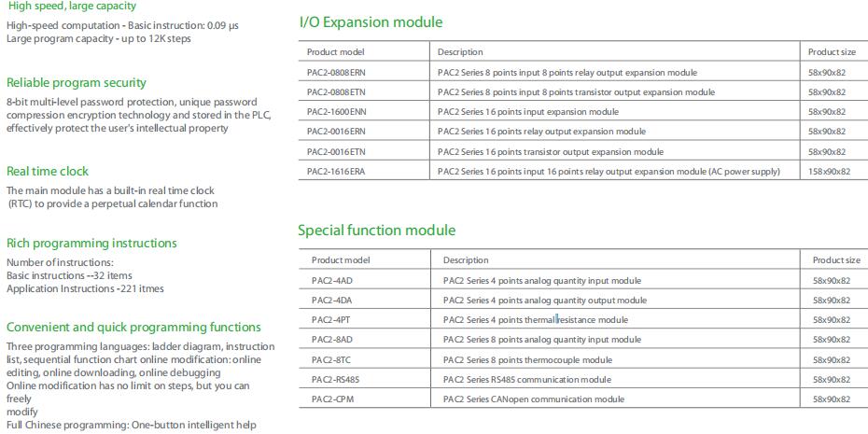This screenshot has height=434, width=868.
Task: Click the Rich programming instructions heading
Action: (91, 244)
